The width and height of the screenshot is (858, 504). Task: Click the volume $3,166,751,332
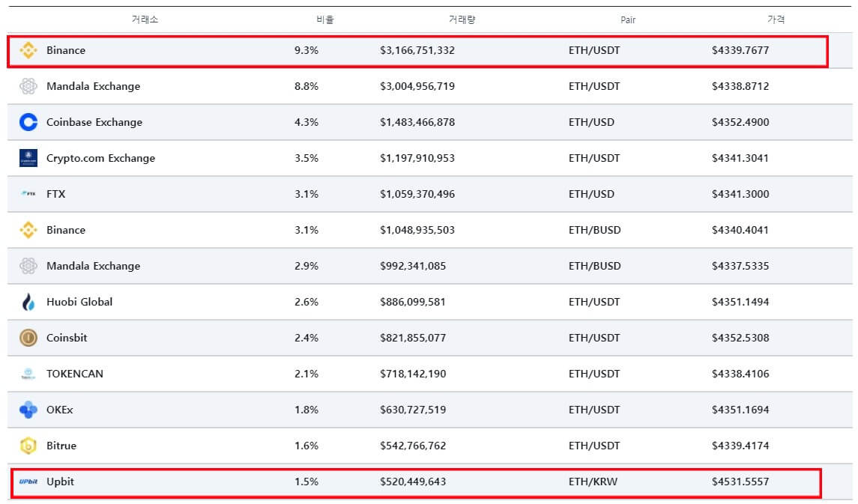coord(417,50)
